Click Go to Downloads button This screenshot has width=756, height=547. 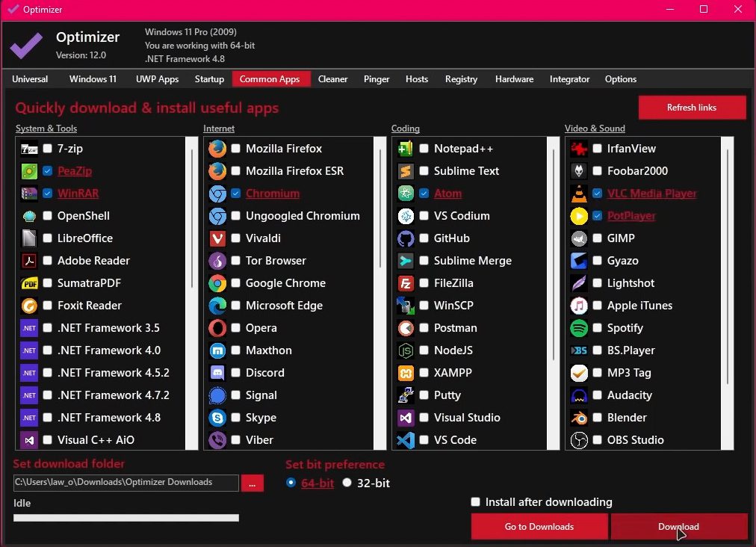tap(539, 526)
